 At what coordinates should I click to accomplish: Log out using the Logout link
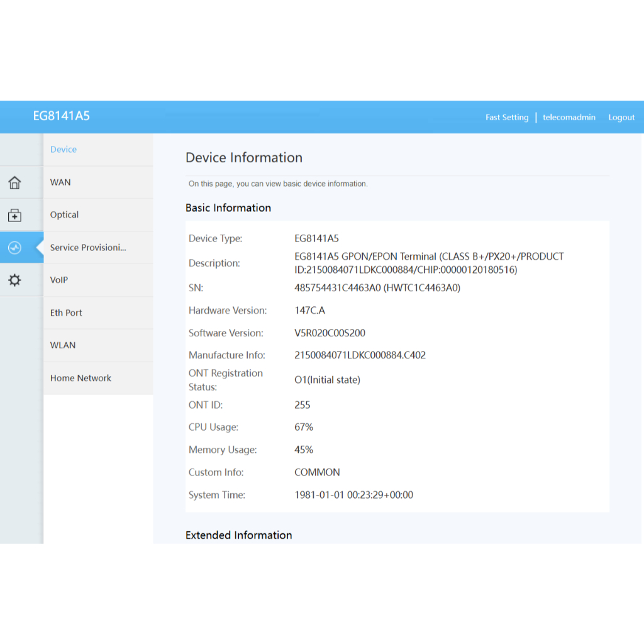(x=621, y=118)
